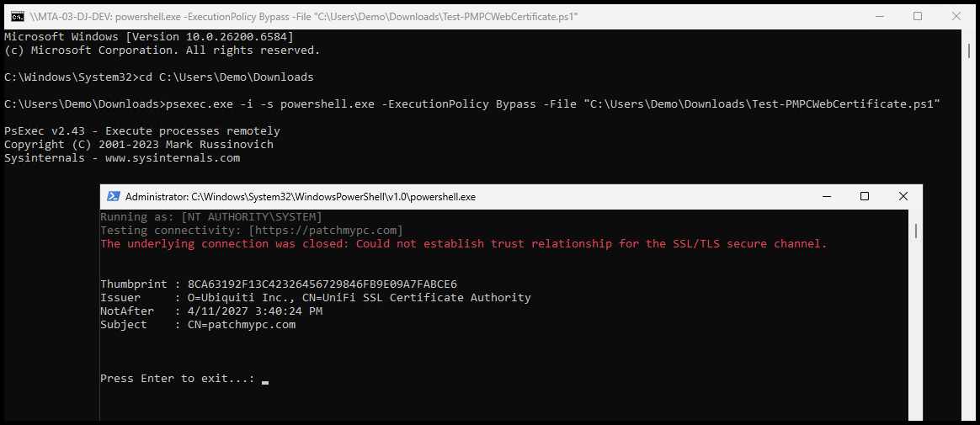
Task: Close the MTA-03-DJ-DEV command prompt window
Action: click(956, 17)
